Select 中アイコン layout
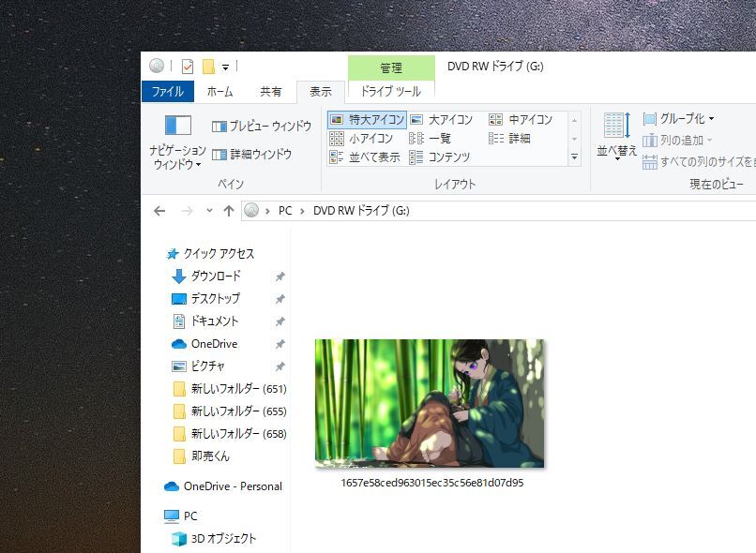The height and width of the screenshot is (553, 756). pyautogui.click(x=521, y=119)
